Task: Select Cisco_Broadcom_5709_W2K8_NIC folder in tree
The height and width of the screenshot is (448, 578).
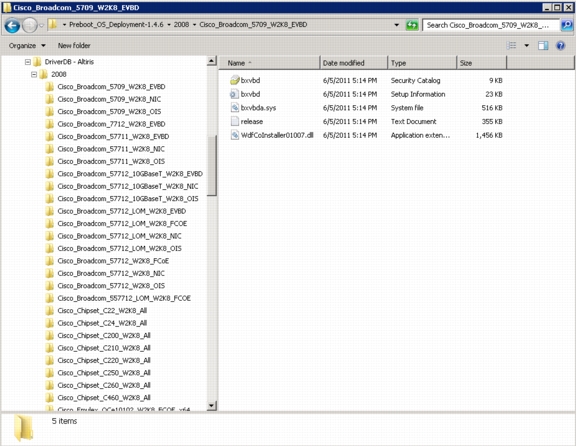Action: tap(109, 99)
